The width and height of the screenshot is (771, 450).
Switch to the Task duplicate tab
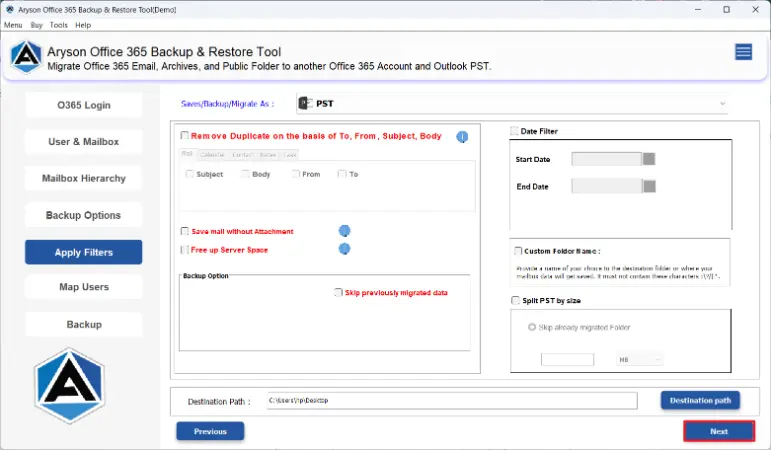pos(290,154)
